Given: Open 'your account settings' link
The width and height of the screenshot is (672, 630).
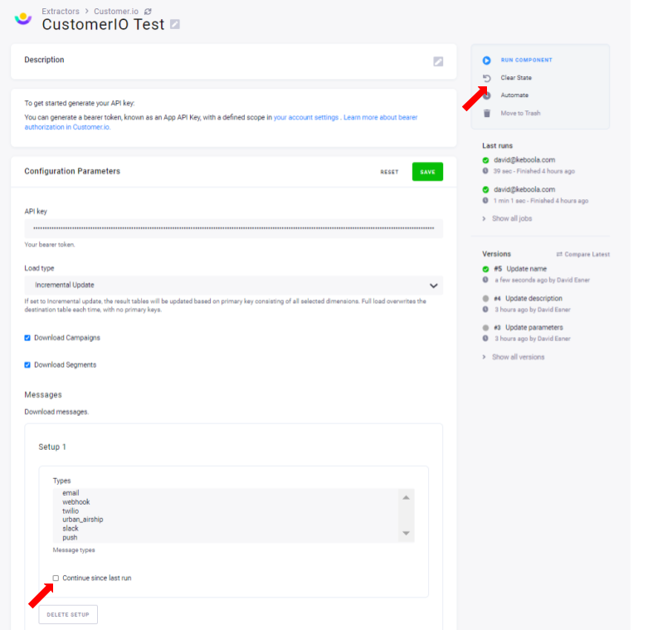Looking at the screenshot, I should (306, 118).
